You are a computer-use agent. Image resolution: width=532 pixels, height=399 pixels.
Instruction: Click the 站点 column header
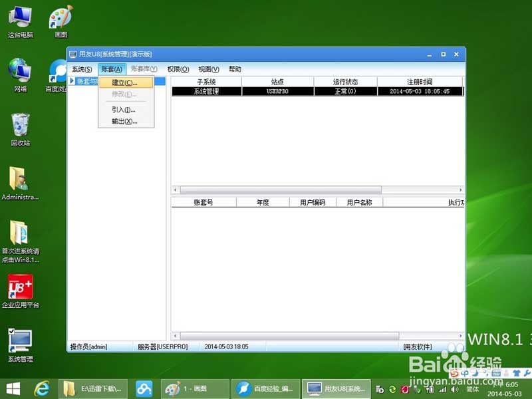pyautogui.click(x=277, y=82)
